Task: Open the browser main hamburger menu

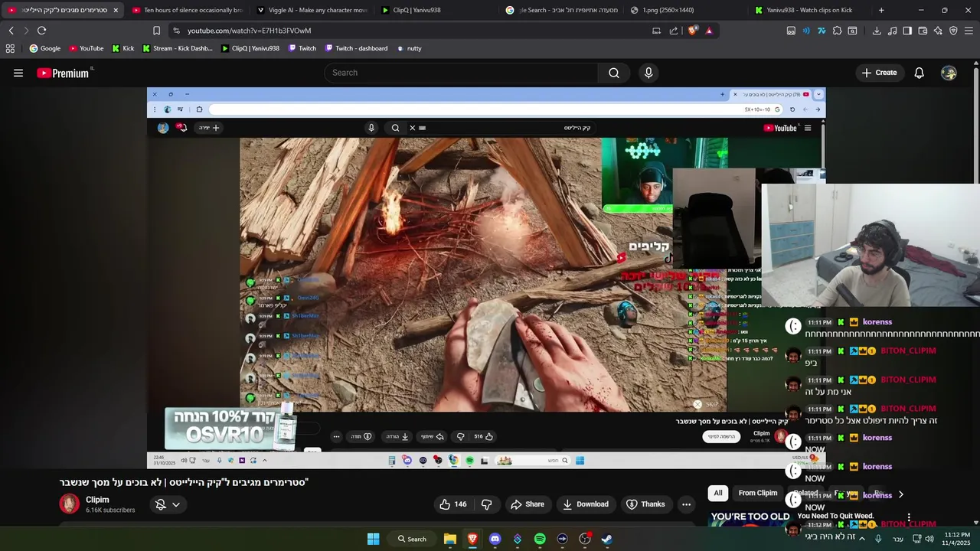Action: point(969,31)
